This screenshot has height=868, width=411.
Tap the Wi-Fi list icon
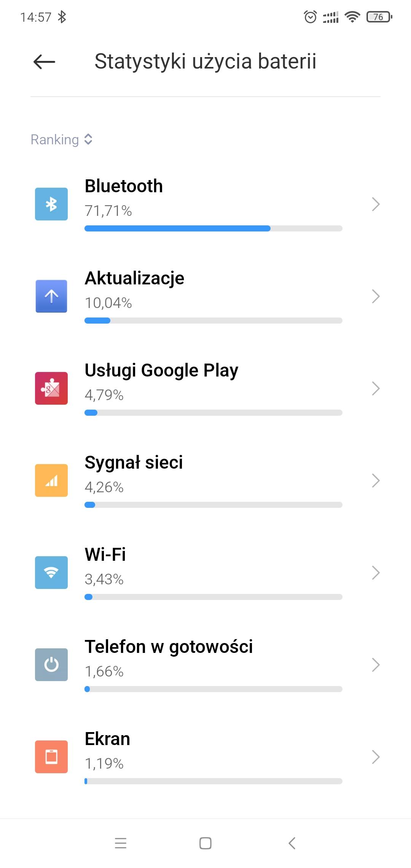[51, 573]
